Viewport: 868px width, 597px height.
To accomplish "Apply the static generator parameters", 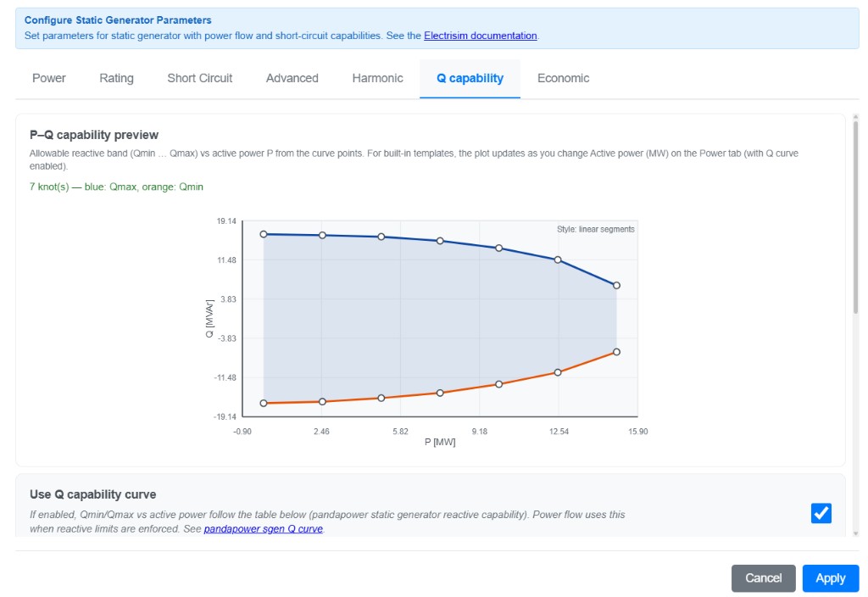I will pos(830,578).
